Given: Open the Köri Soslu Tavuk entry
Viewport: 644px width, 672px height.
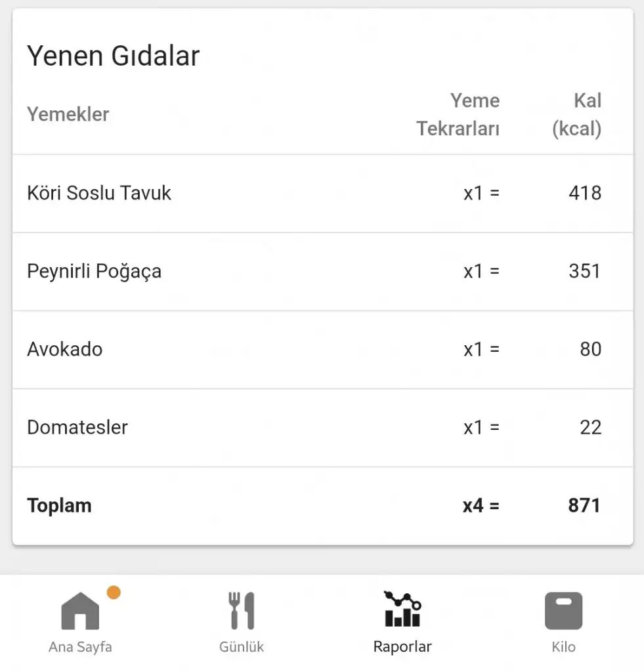Looking at the screenshot, I should click(x=99, y=193).
